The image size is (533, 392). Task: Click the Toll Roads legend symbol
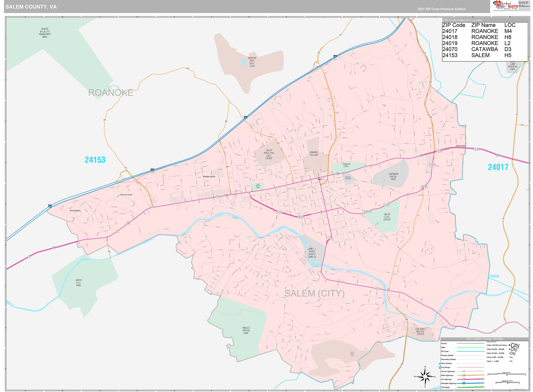[x=471, y=387]
